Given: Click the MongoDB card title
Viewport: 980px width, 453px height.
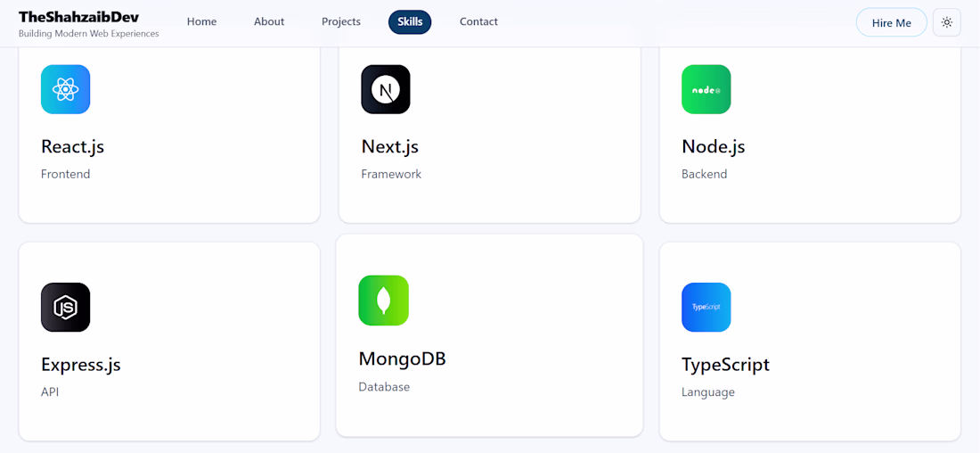Looking at the screenshot, I should [x=403, y=358].
